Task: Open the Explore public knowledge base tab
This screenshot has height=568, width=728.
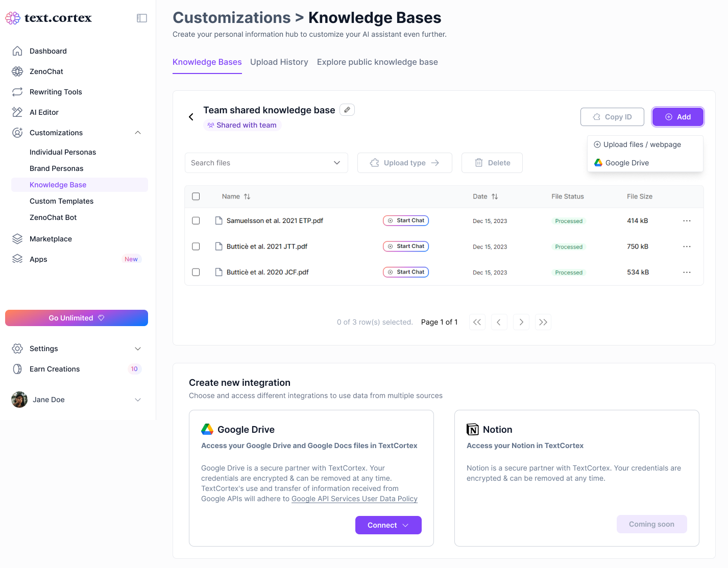Action: click(x=377, y=62)
